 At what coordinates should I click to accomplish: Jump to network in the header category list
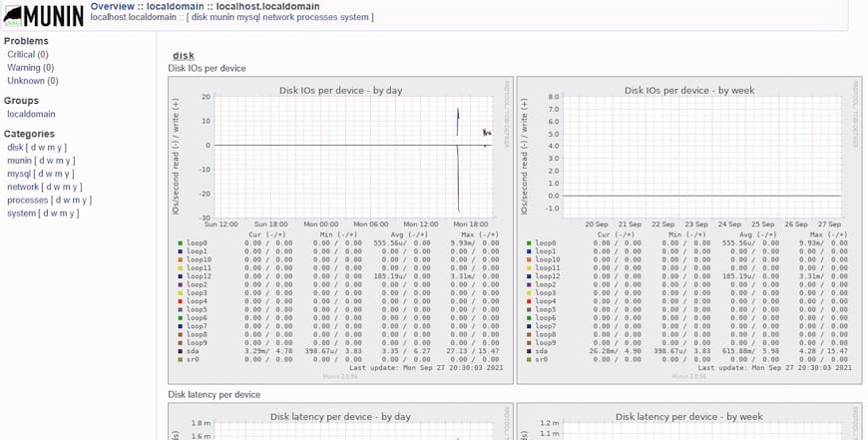[278, 17]
